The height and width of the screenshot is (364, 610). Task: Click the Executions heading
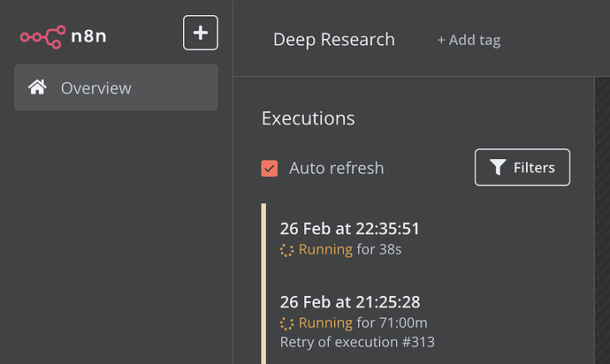[308, 118]
